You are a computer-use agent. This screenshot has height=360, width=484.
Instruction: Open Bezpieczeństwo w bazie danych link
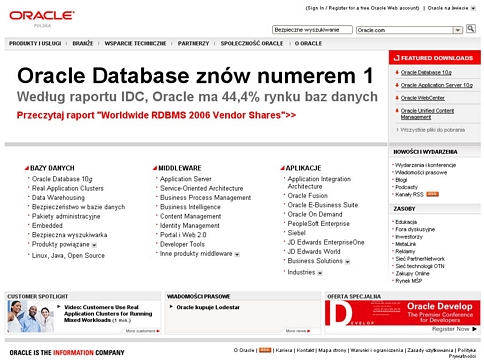(x=78, y=207)
